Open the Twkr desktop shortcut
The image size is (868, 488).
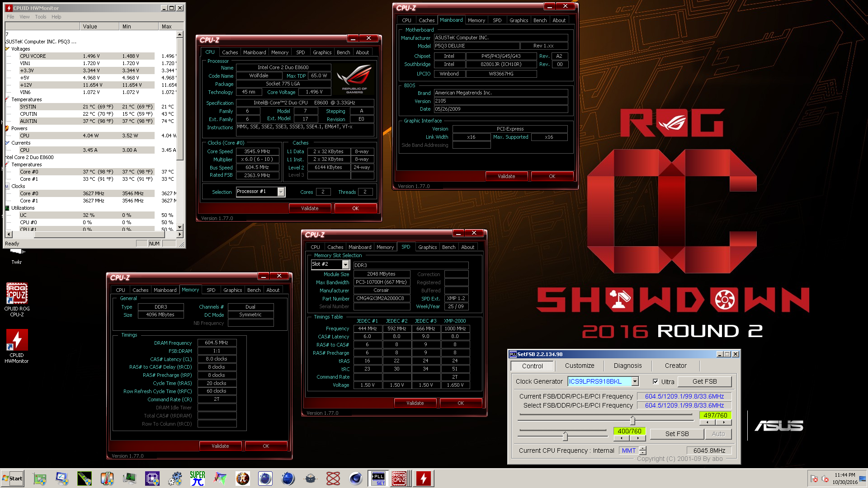[x=17, y=257]
